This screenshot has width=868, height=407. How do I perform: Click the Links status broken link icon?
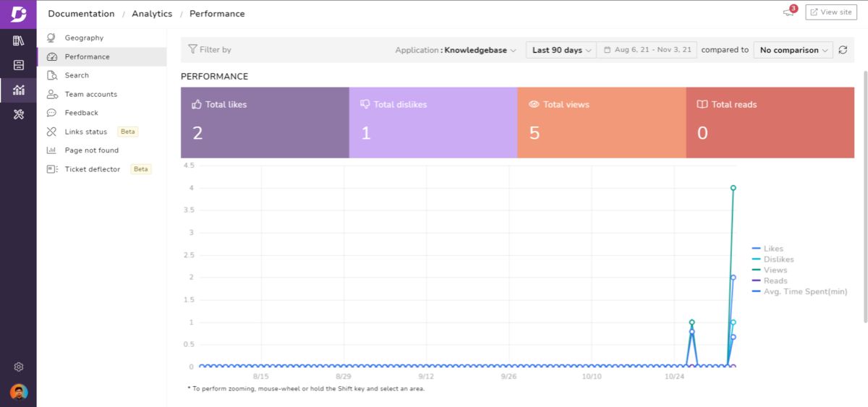point(51,132)
